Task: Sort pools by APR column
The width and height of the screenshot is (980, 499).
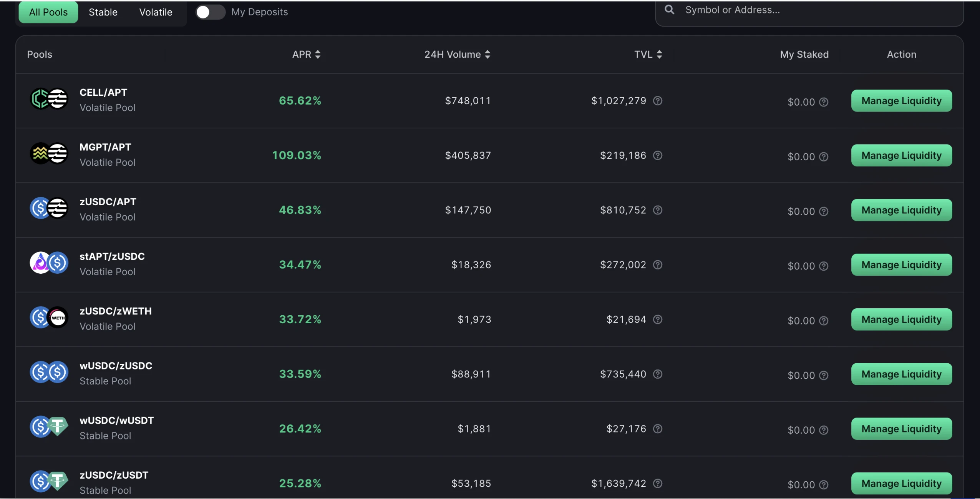Action: pos(306,53)
